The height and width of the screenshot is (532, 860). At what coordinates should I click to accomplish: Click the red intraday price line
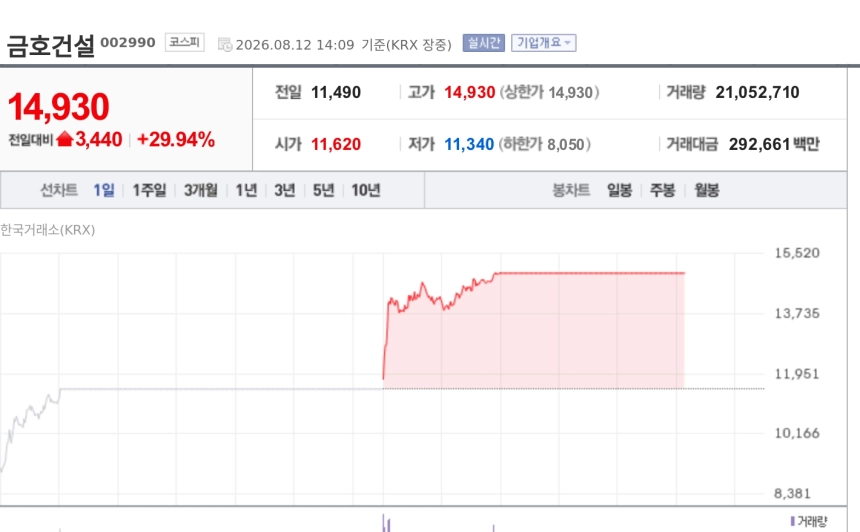[590, 273]
